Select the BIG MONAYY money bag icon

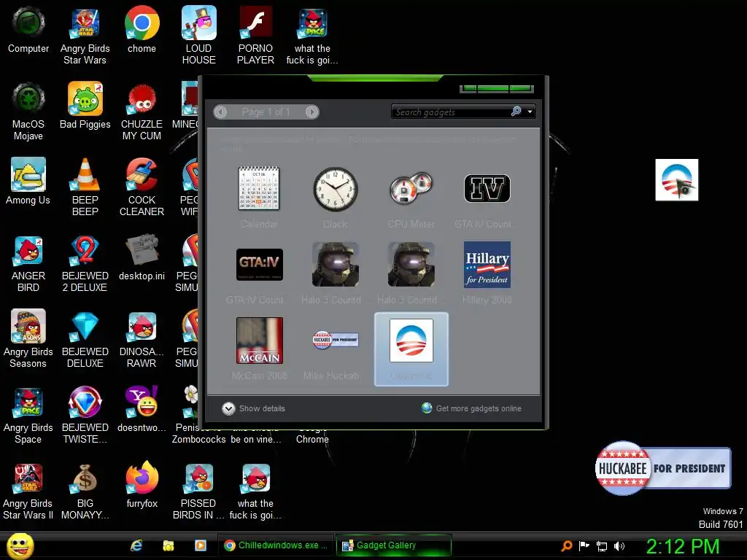pos(85,491)
